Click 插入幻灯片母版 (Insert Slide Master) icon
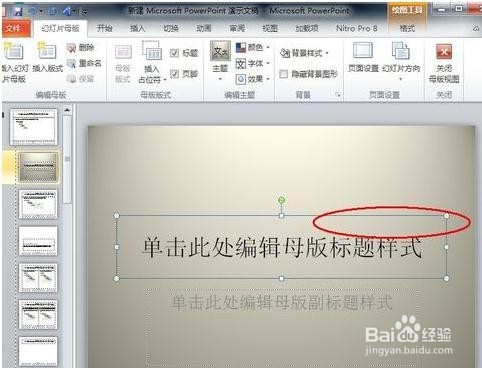Screen dimensions: 482x368 (x=14, y=62)
